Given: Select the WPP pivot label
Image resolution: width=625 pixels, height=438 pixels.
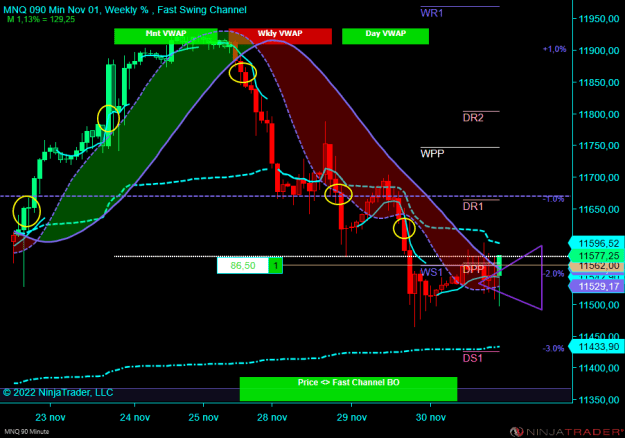Looking at the screenshot, I should coord(432,153).
